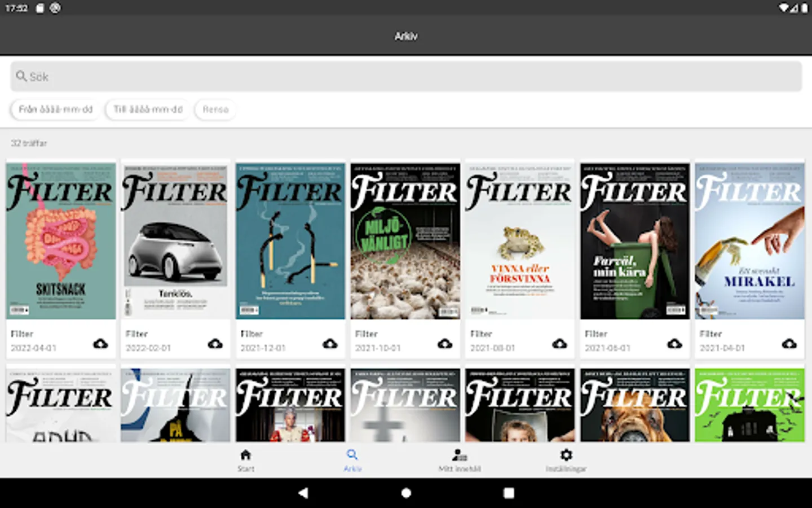Open the Farväl, min kära cover
812x508 pixels.
point(635,241)
